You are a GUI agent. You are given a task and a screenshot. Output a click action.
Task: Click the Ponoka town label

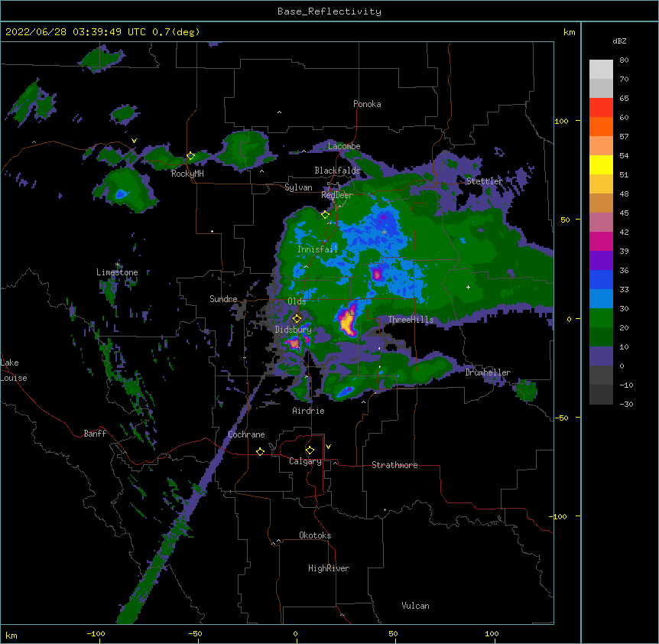pyautogui.click(x=367, y=104)
